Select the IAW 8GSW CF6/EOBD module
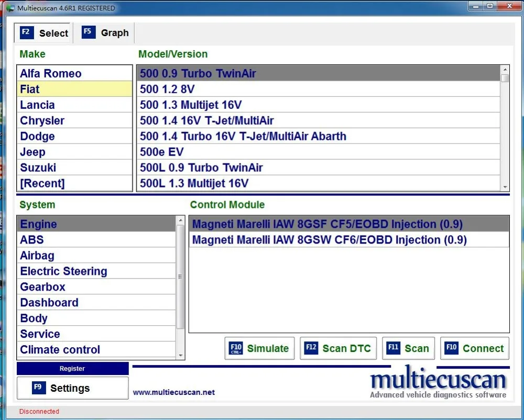 (349, 240)
